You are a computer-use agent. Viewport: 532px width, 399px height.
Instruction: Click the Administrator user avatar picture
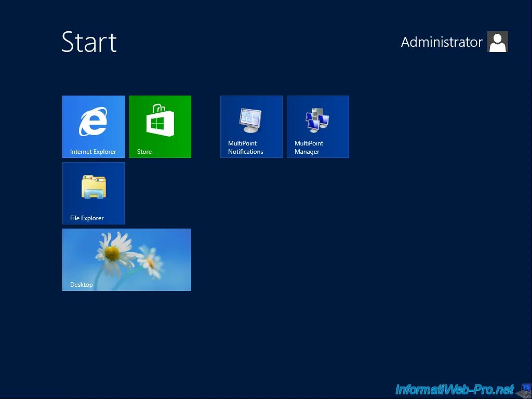pyautogui.click(x=497, y=42)
